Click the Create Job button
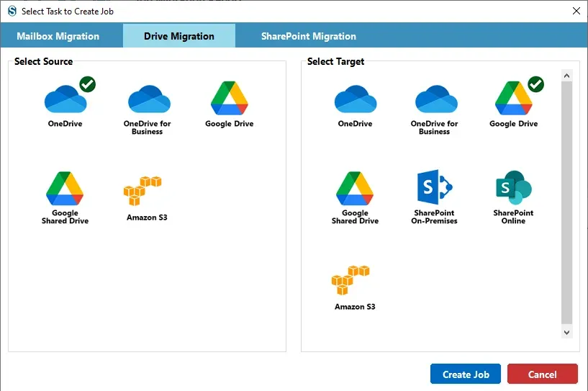The image size is (588, 391). 466,374
